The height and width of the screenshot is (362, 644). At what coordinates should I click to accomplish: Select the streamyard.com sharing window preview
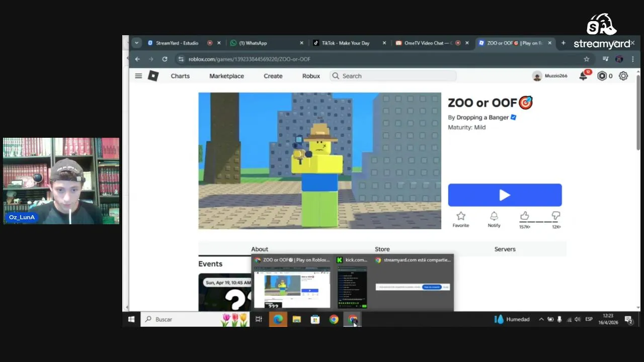click(x=413, y=283)
